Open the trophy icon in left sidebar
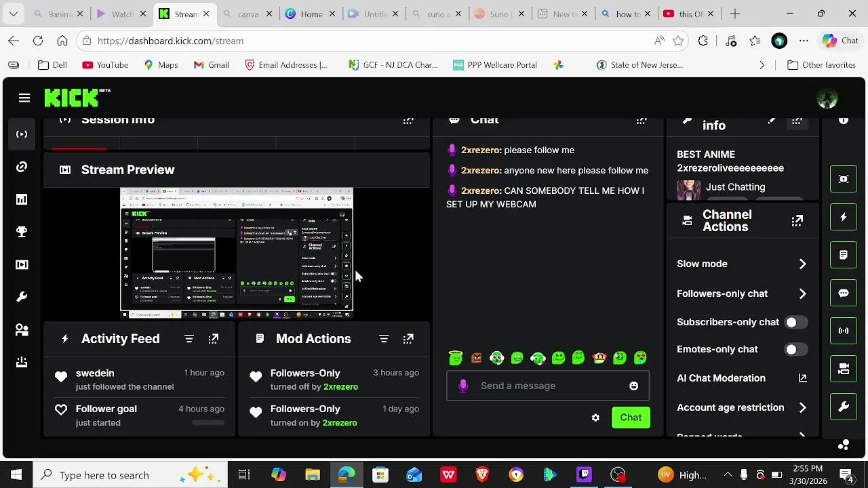Screen dimensions: 868x488 (x=22, y=232)
